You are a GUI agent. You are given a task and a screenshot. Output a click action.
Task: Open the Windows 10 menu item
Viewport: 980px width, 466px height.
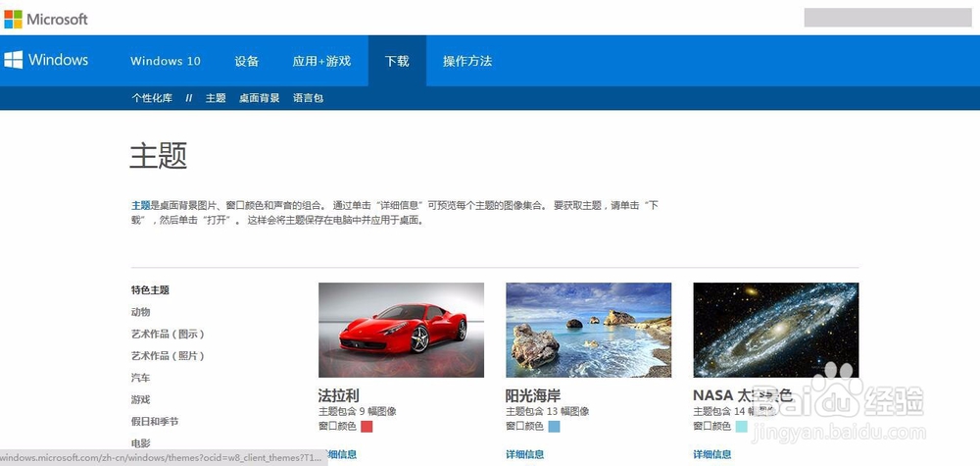(x=166, y=61)
